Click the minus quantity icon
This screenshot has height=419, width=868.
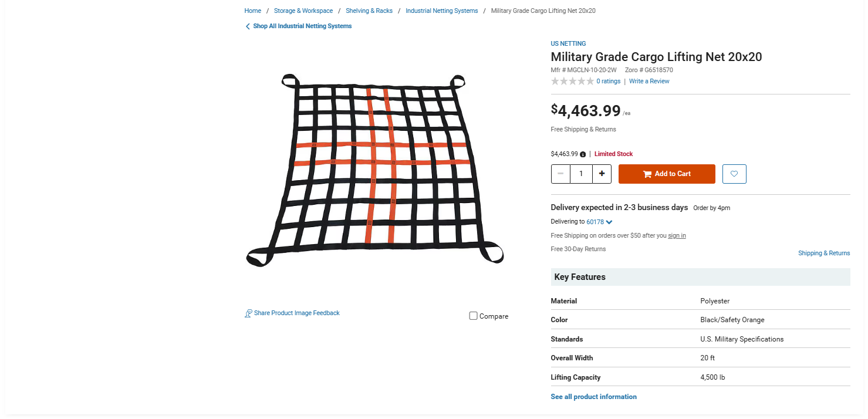[x=560, y=174]
